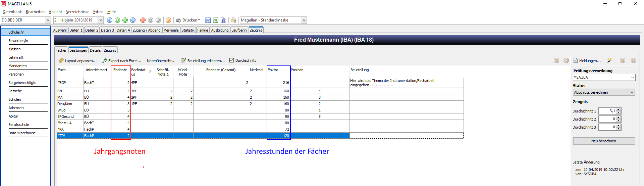Click the magic wand icon
The height and width of the screenshot is (186, 644).
(x=609, y=60)
